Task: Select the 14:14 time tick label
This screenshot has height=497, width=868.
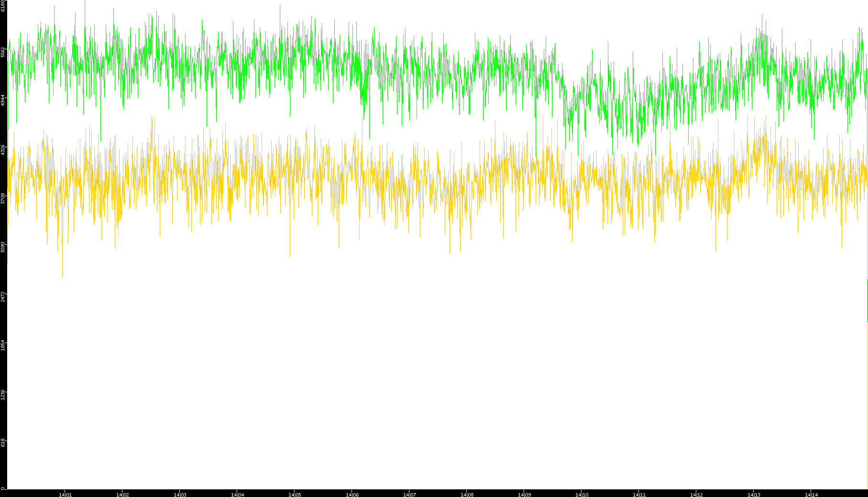Action: [x=811, y=495]
